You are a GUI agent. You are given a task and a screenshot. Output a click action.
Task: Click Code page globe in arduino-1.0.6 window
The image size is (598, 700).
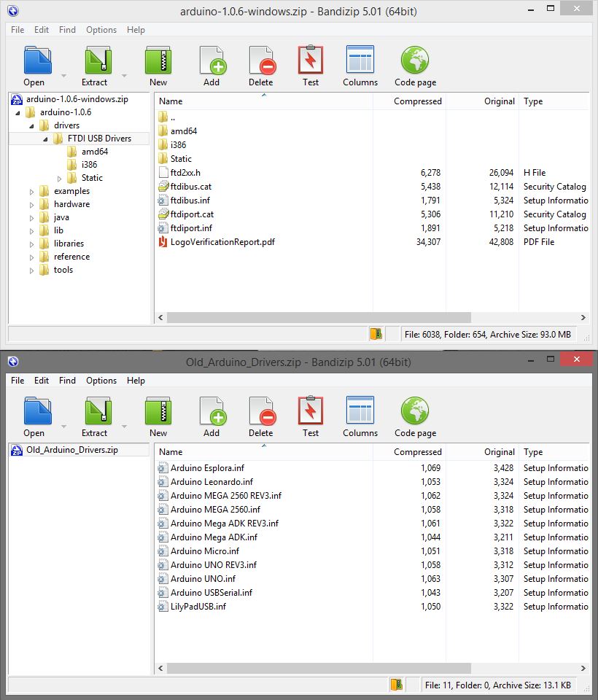pos(415,60)
